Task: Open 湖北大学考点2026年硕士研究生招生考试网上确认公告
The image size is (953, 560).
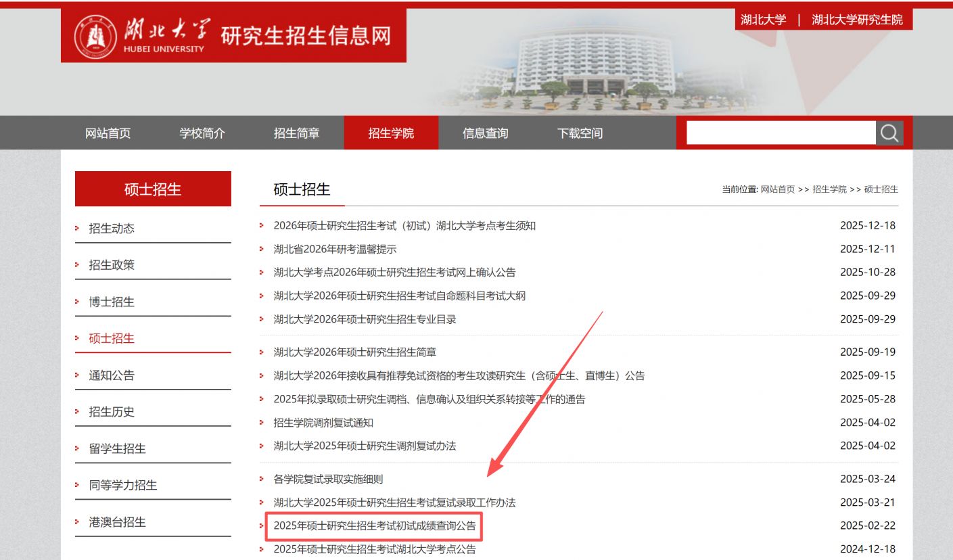Action: (x=394, y=273)
